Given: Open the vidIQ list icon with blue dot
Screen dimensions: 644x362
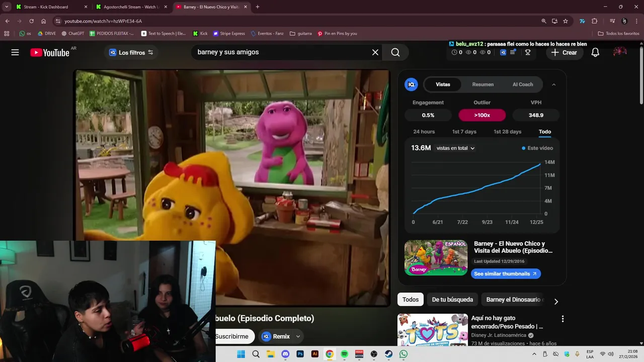Looking at the screenshot, I should pos(513,52).
